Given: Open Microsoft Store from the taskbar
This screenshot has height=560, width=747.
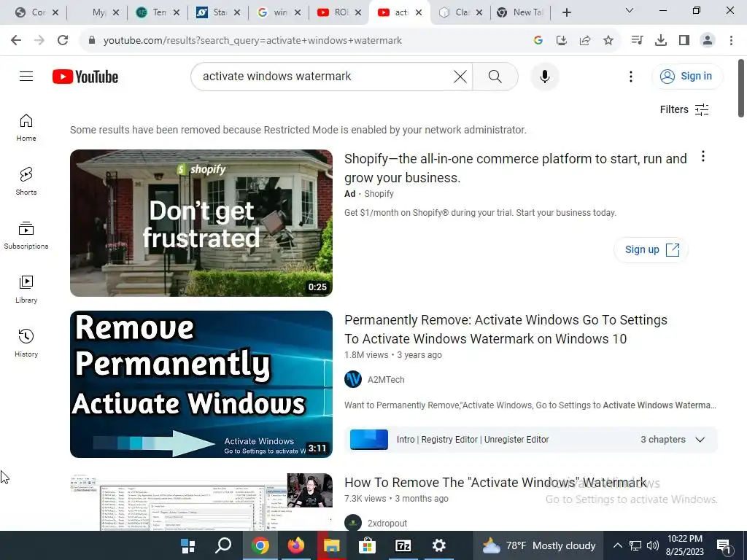Looking at the screenshot, I should click(x=368, y=545).
